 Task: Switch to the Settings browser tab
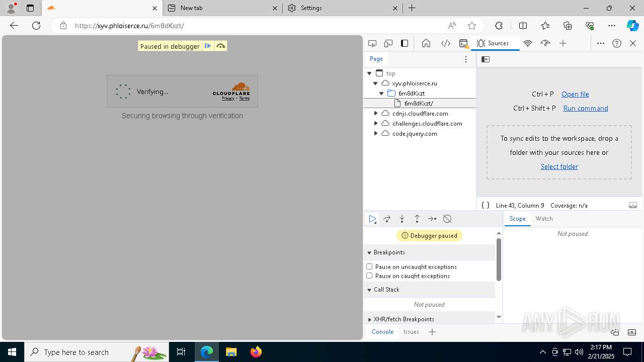click(x=342, y=8)
